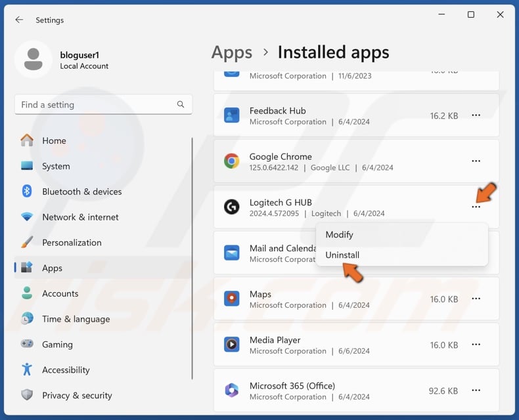This screenshot has height=420, width=519.
Task: Click the sidebar vertical scrollbar
Action: click(x=192, y=256)
